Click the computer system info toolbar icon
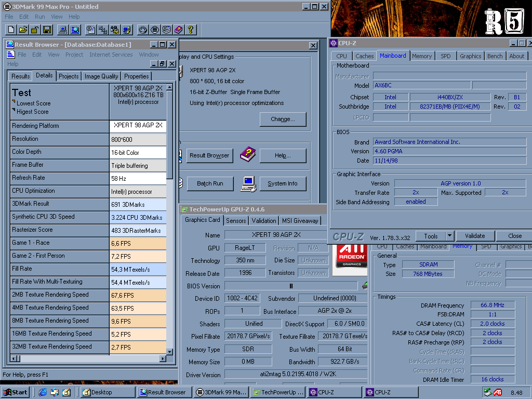This screenshot has width=532, height=399. click(x=62, y=30)
